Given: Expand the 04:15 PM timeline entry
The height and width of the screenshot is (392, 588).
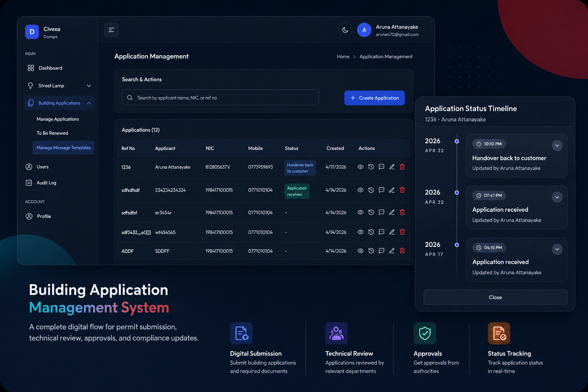Looking at the screenshot, I should [x=557, y=249].
